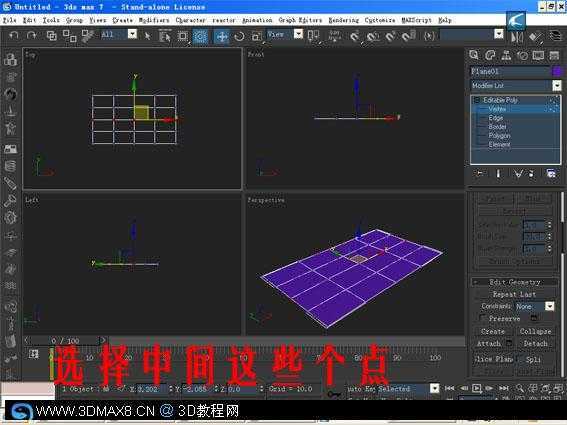The height and width of the screenshot is (425, 567).
Task: Click the Redo arrow icon
Action: pyautogui.click(x=32, y=35)
